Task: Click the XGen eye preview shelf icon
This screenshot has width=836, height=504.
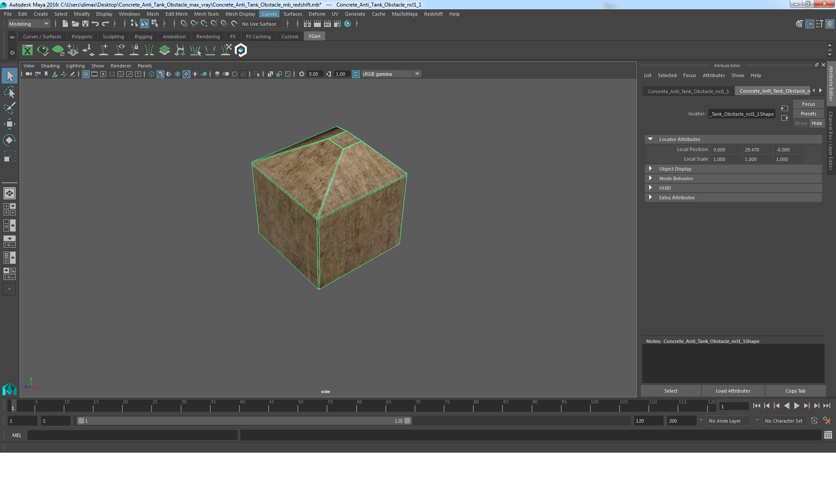Action: click(x=43, y=50)
